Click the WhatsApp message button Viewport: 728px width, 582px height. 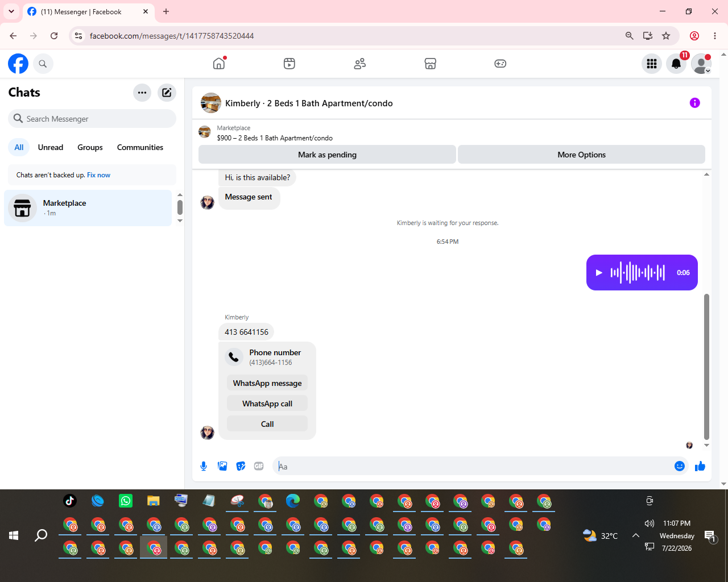267,383
